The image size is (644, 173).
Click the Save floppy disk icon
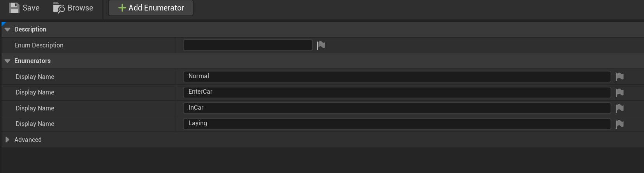pyautogui.click(x=14, y=8)
